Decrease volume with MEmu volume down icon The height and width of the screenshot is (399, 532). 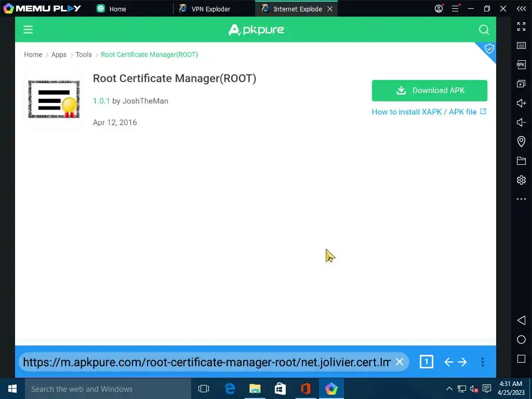(x=521, y=122)
